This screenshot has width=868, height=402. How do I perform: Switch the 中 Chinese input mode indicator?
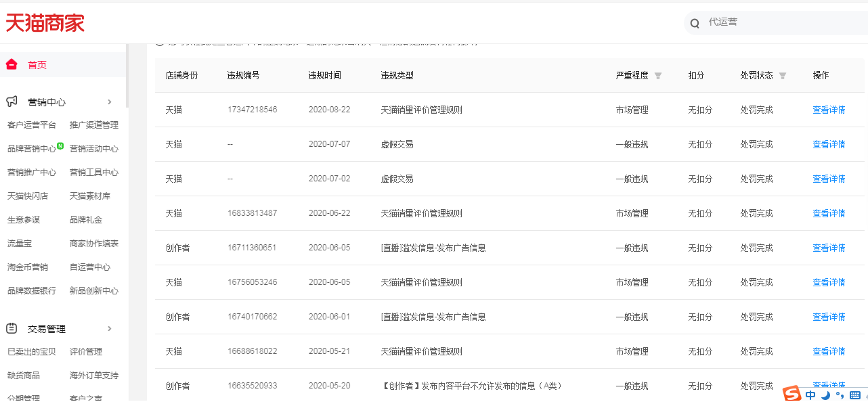coord(810,395)
